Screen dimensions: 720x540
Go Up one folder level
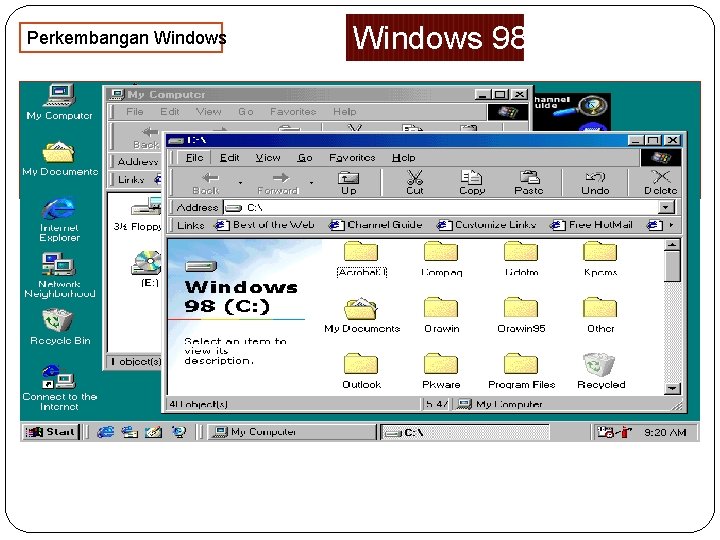point(349,183)
